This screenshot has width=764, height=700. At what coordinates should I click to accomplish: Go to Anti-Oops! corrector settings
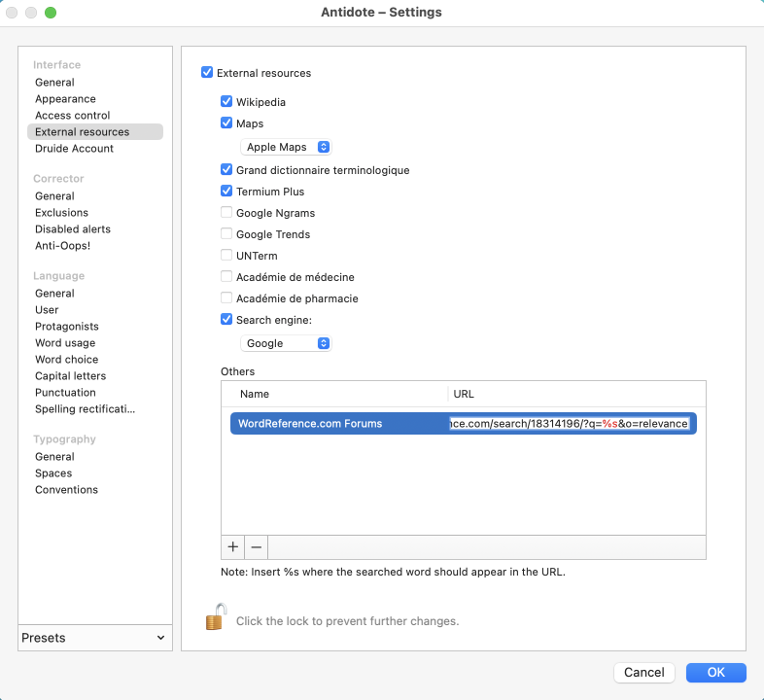[62, 246]
